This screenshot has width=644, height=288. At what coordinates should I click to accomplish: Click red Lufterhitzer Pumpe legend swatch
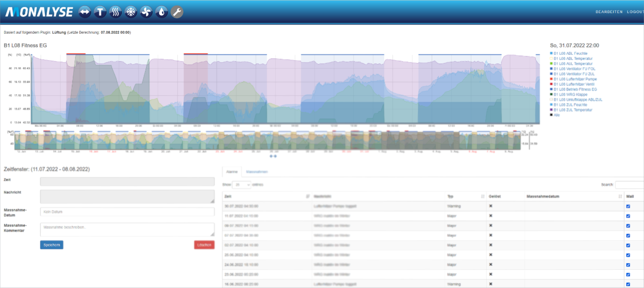click(552, 79)
